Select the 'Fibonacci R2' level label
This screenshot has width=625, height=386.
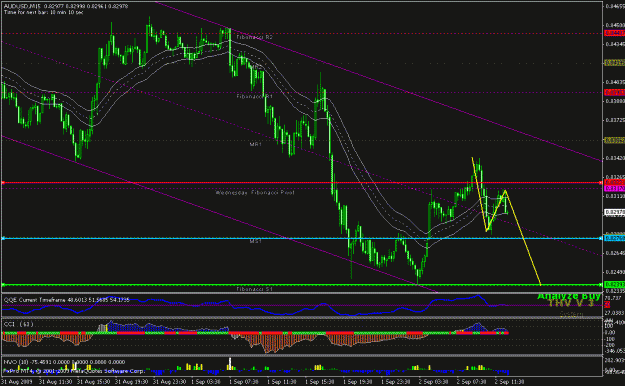254,37
